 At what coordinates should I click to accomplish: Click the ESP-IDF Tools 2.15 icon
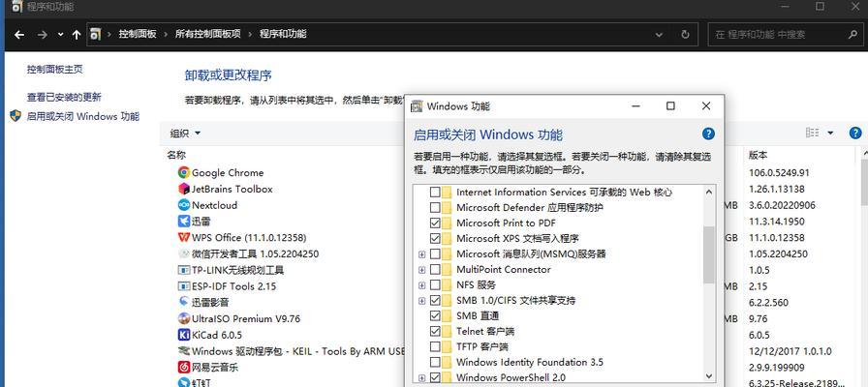(x=184, y=286)
